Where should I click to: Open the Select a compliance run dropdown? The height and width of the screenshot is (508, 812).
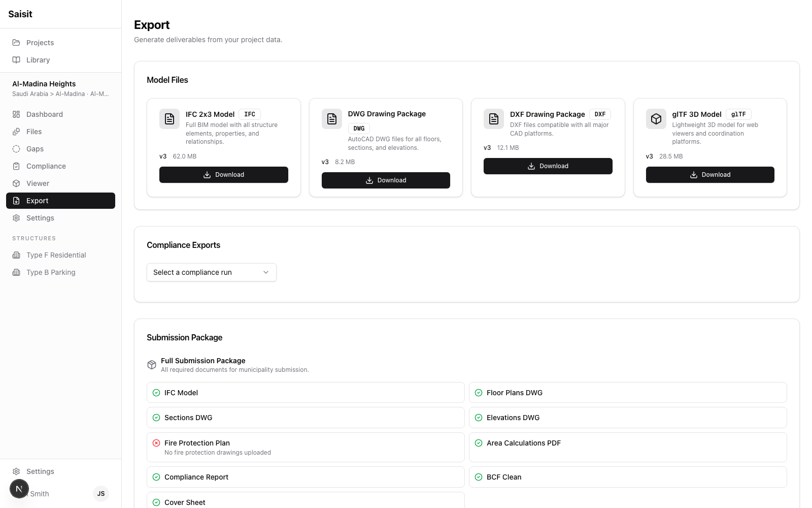[x=212, y=272]
